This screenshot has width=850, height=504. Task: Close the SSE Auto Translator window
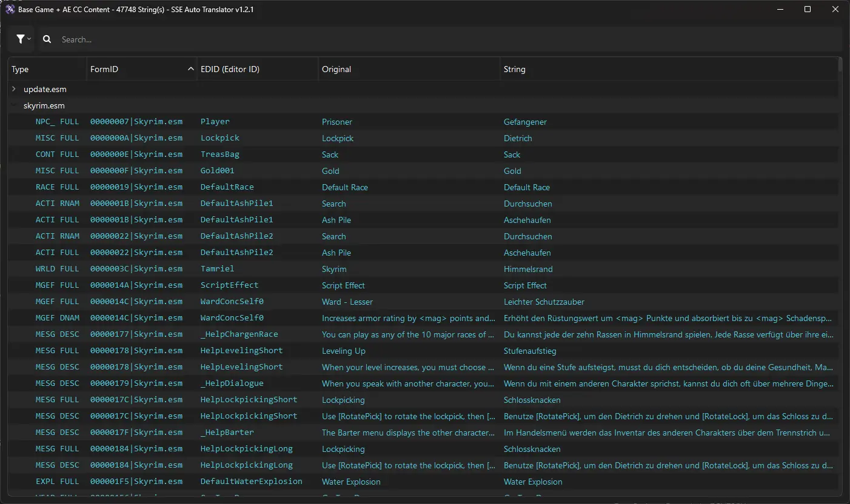click(835, 9)
